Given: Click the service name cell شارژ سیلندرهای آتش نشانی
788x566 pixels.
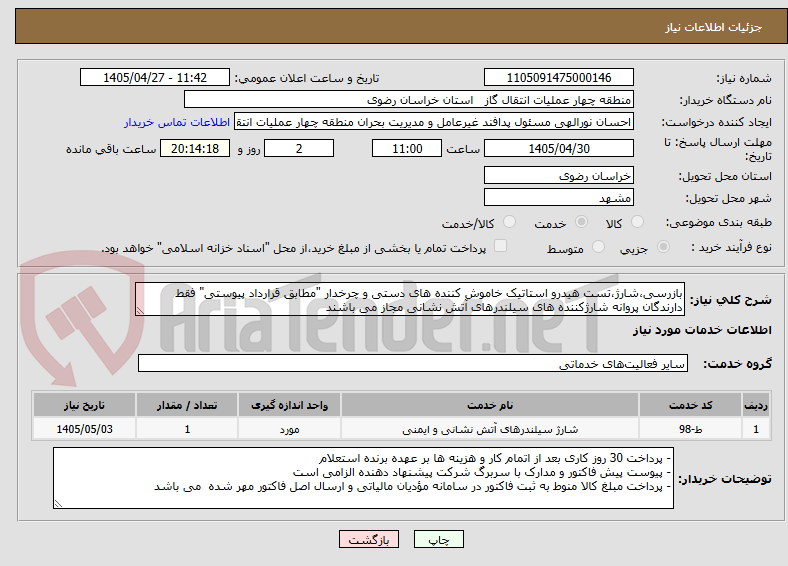Looking at the screenshot, I should [x=490, y=429].
